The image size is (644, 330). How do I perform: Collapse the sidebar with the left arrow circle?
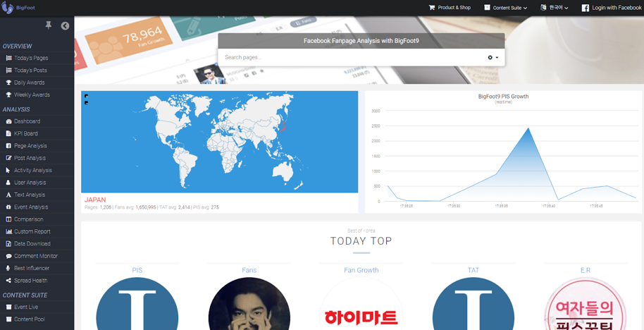coord(65,26)
